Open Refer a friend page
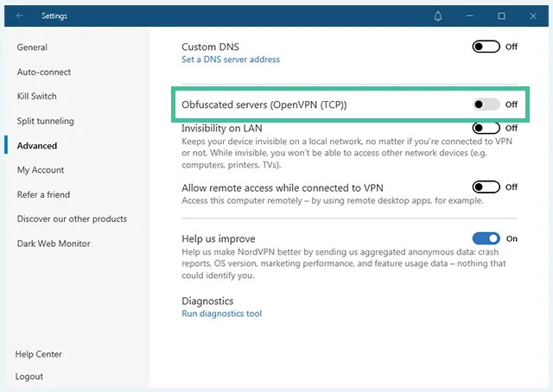553x392 pixels. click(43, 194)
